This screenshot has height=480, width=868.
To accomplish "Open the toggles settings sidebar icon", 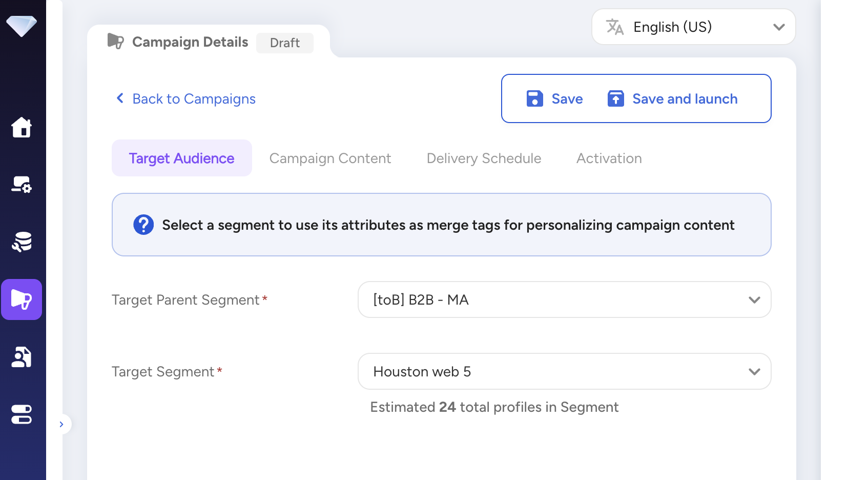I will (x=22, y=414).
